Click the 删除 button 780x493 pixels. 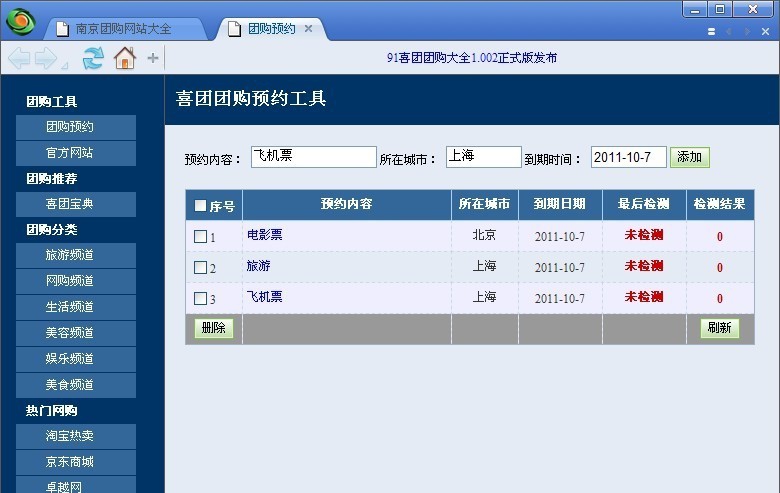(x=213, y=328)
